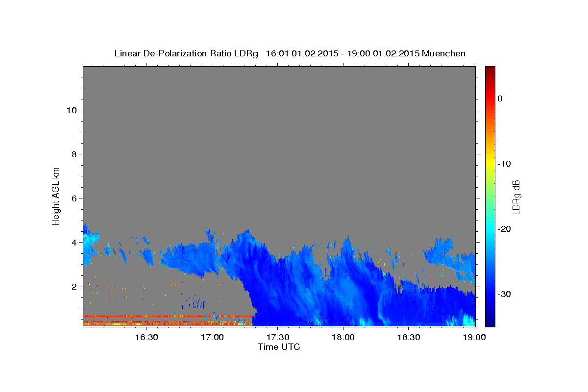Screen dimensions: 588x392
Task: Click the word 'Muenchen' in the title
Action: click(x=444, y=53)
